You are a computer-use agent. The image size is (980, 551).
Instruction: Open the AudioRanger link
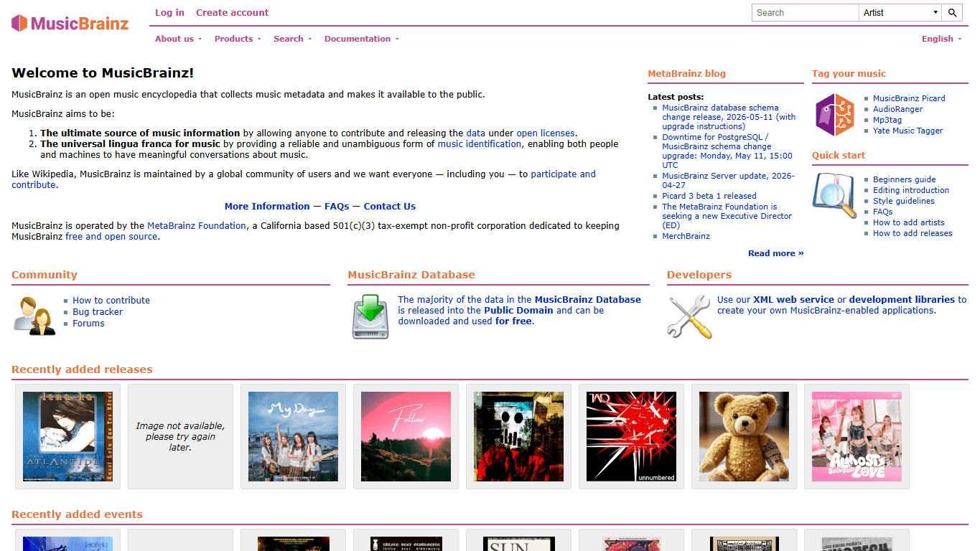[x=897, y=109]
